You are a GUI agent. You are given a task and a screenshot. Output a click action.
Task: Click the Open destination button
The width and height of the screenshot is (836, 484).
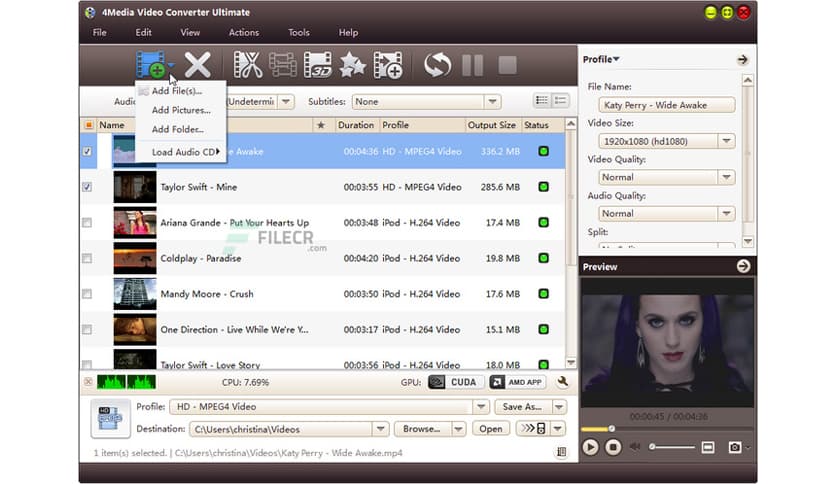pos(491,429)
